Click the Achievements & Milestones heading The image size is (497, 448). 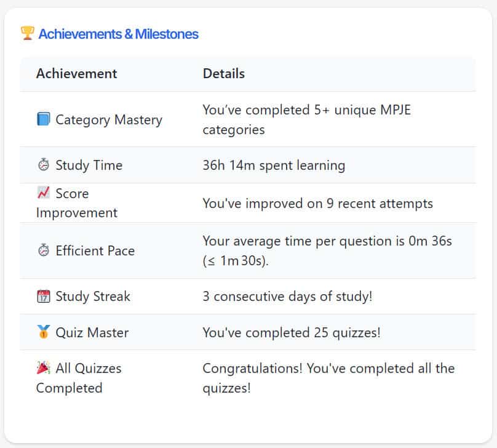(118, 34)
